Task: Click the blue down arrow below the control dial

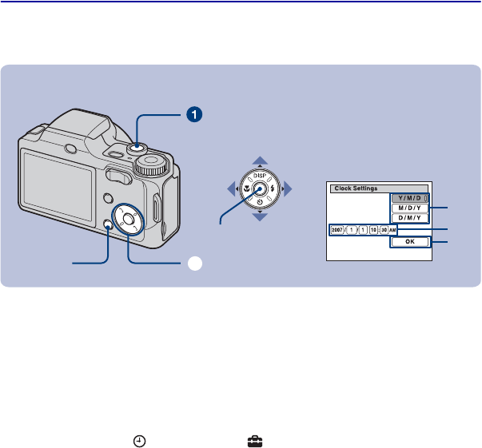Action: tap(260, 216)
